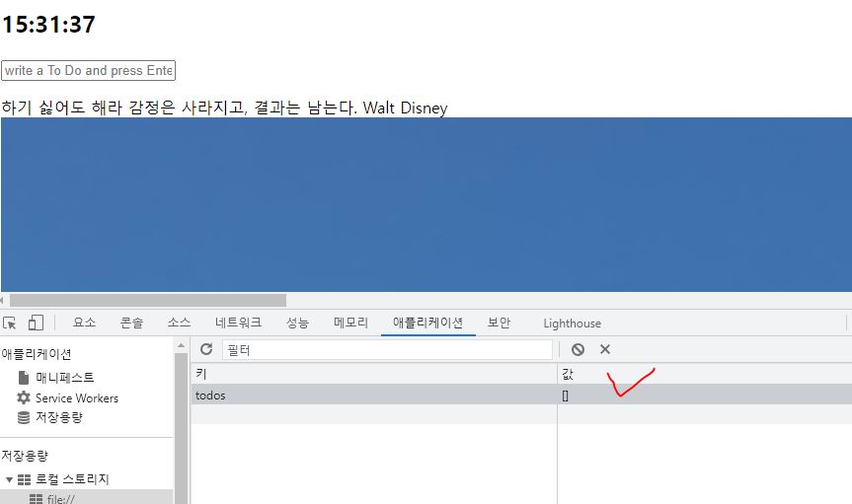Select the 애플리케이션 tab

(428, 323)
